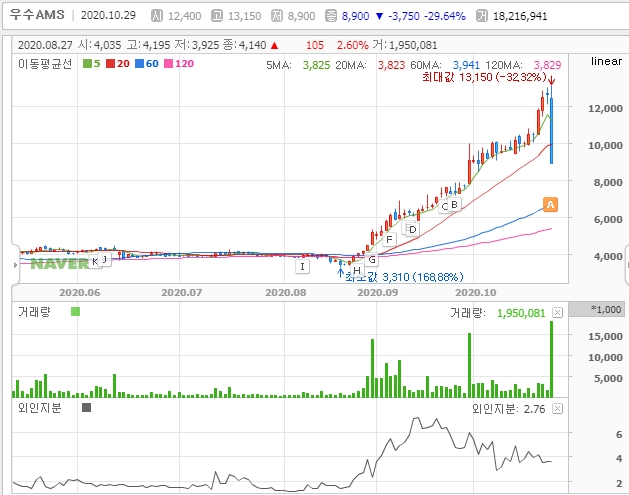The image size is (629, 495).
Task: Click the red up-triangle in the data row
Action: click(x=274, y=45)
